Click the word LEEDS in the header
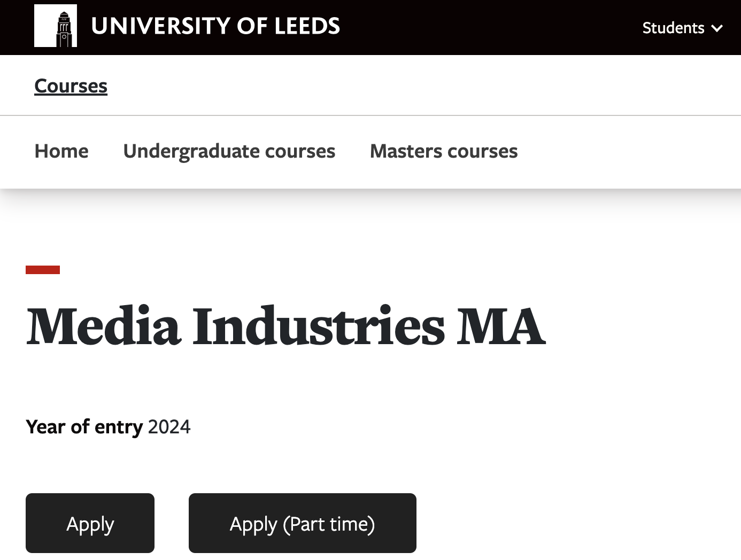Screen dimensions: 741x560 tap(307, 26)
